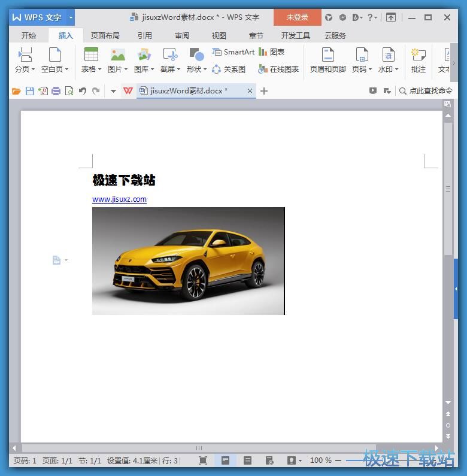Insert a shape using 形状 icon
This screenshot has width=467, height=476.
click(x=196, y=55)
